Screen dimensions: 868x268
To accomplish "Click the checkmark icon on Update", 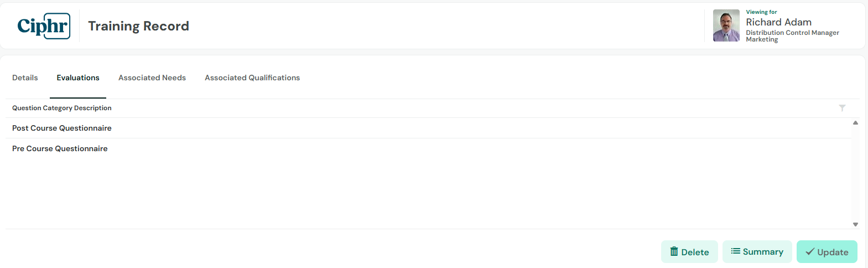I will [810, 252].
